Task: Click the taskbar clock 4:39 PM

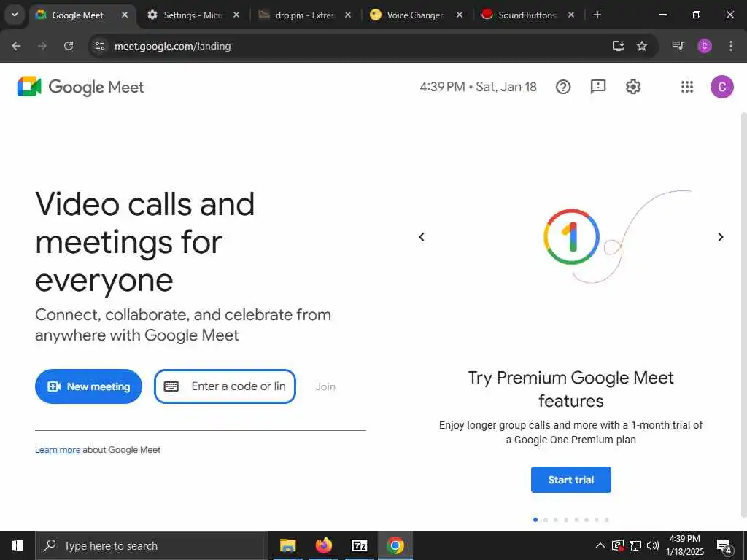Action: [684, 545]
